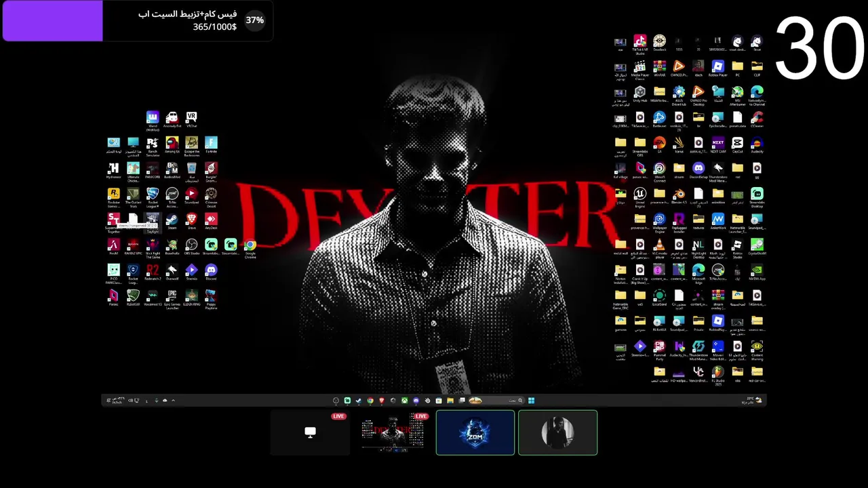Image resolution: width=868 pixels, height=488 pixels.
Task: Open the PC folder on the desktop
Action: (x=737, y=69)
